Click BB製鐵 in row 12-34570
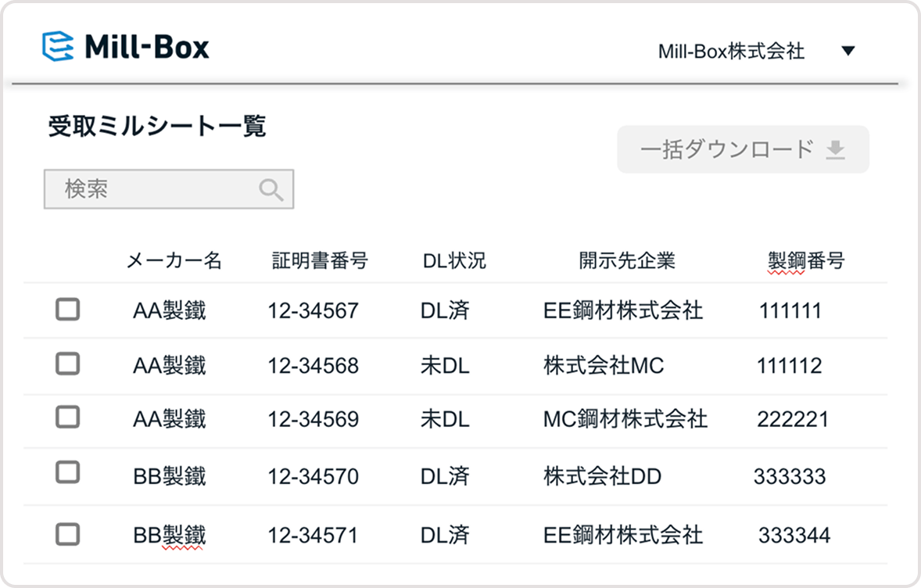 170,476
